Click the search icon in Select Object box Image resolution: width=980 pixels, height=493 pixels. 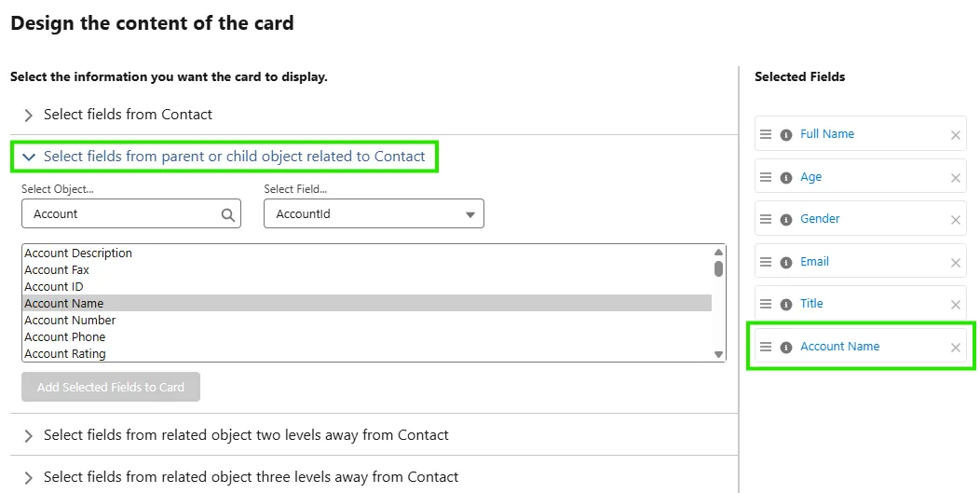point(228,214)
